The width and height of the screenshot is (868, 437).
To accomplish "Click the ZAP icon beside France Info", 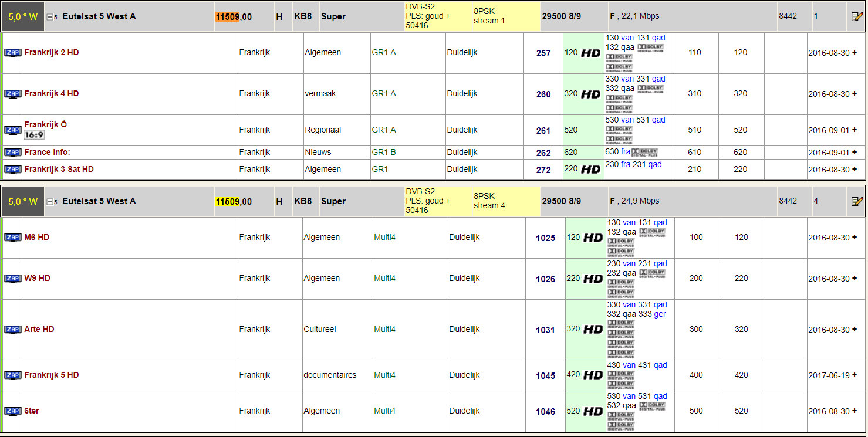I will (x=13, y=153).
